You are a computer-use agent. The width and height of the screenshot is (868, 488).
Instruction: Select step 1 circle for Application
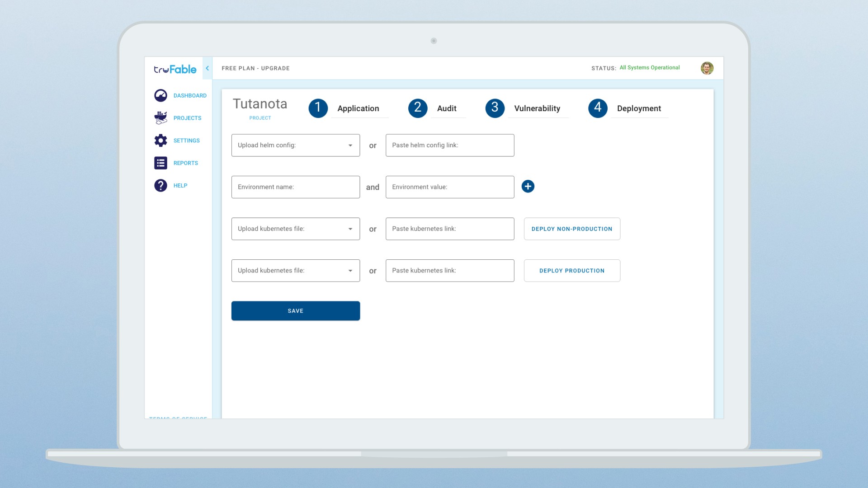tap(318, 108)
